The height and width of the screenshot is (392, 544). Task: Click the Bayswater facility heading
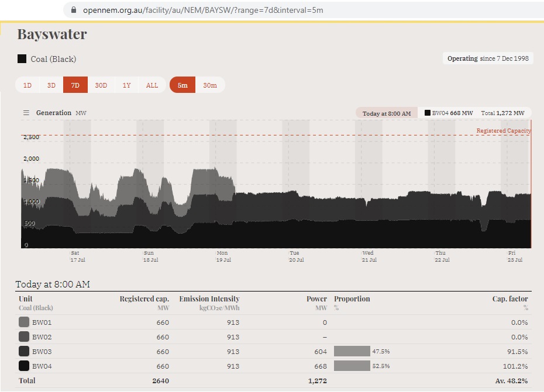point(52,34)
